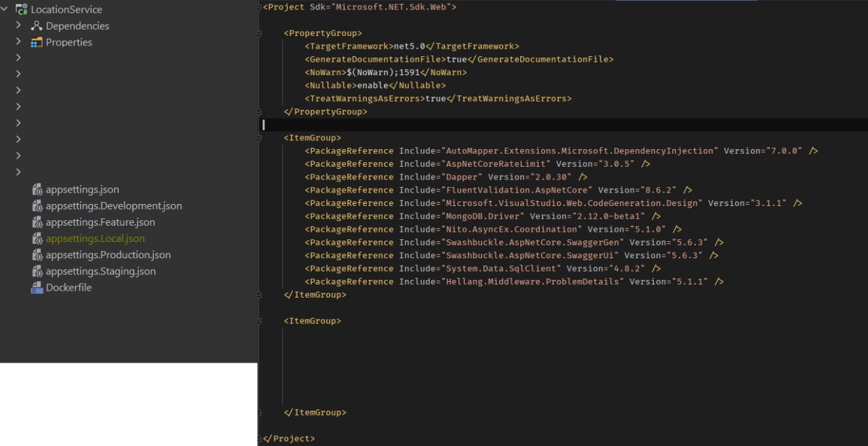Click the C# project icon beside LocationService
868x446 pixels.
pyautogui.click(x=22, y=9)
